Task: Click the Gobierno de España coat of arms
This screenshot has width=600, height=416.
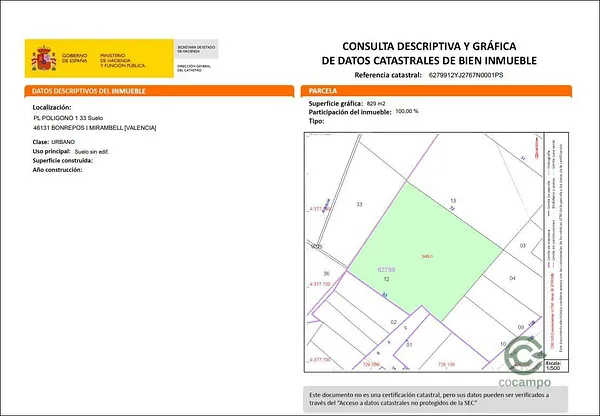Action: pos(44,58)
